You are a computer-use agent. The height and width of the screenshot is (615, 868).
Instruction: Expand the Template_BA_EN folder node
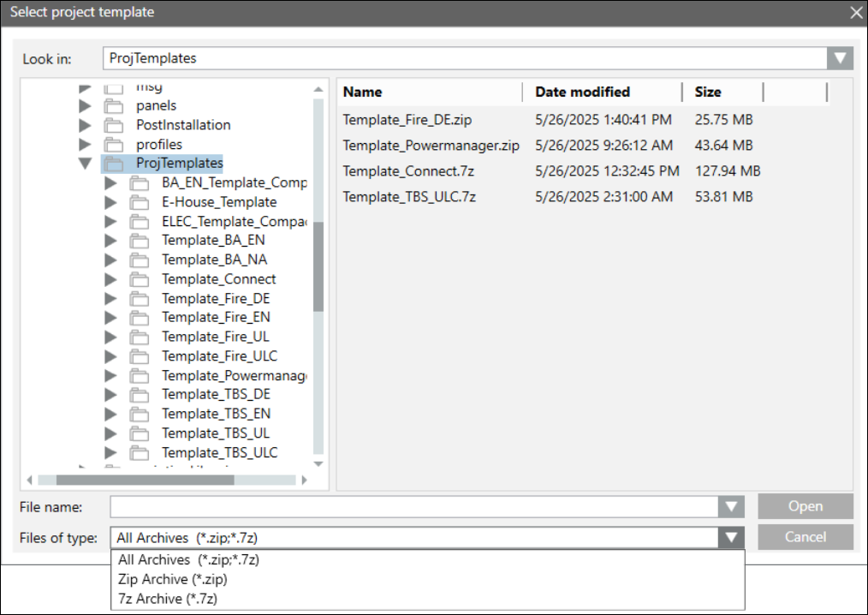pos(110,241)
